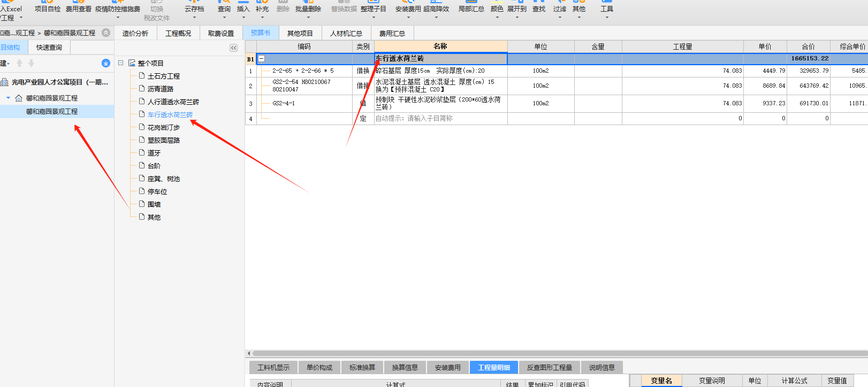Select 道牙 in the tree
The height and width of the screenshot is (387, 868).
point(154,153)
